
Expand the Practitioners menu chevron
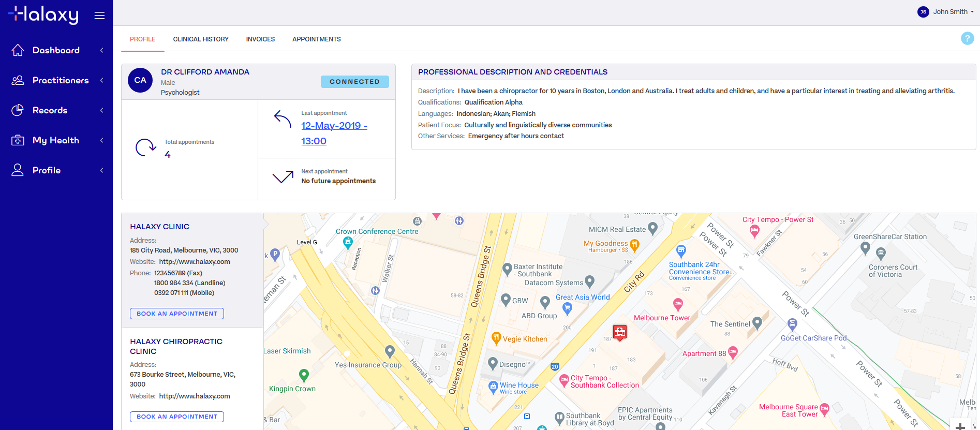102,80
